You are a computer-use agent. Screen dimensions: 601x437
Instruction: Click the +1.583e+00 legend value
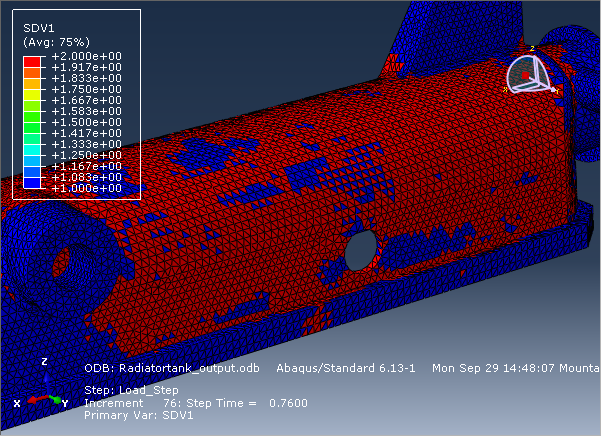[87, 112]
